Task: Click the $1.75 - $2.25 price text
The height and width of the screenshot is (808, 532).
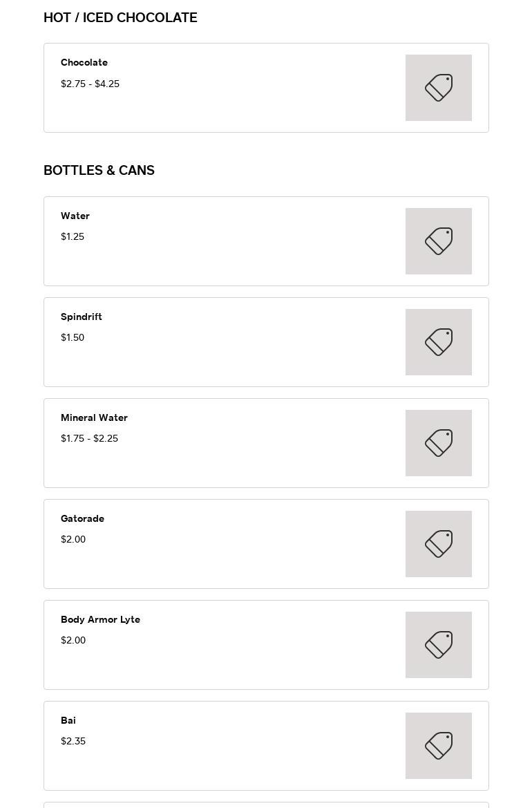Action: tap(89, 438)
